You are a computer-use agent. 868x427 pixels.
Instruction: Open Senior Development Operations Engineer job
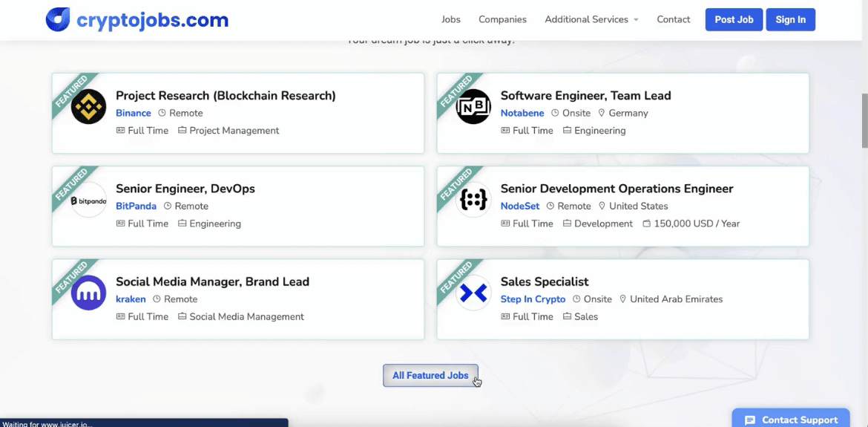(617, 189)
